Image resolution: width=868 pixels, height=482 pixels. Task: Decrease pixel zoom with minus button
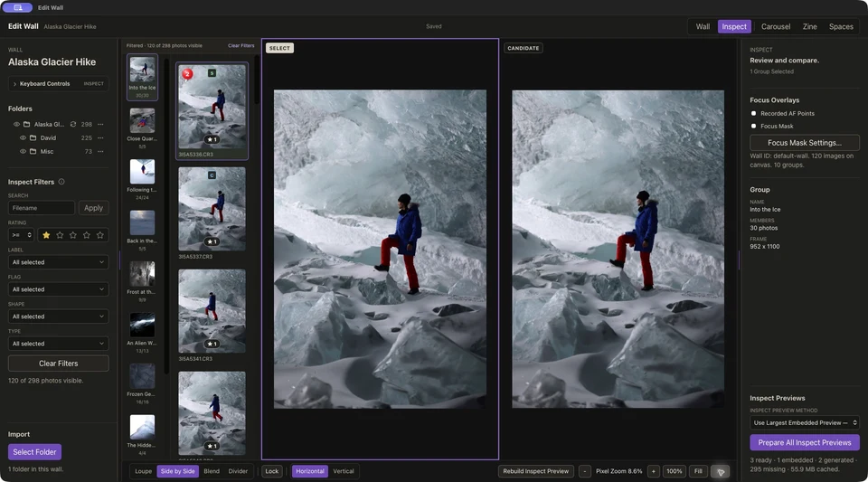point(585,471)
